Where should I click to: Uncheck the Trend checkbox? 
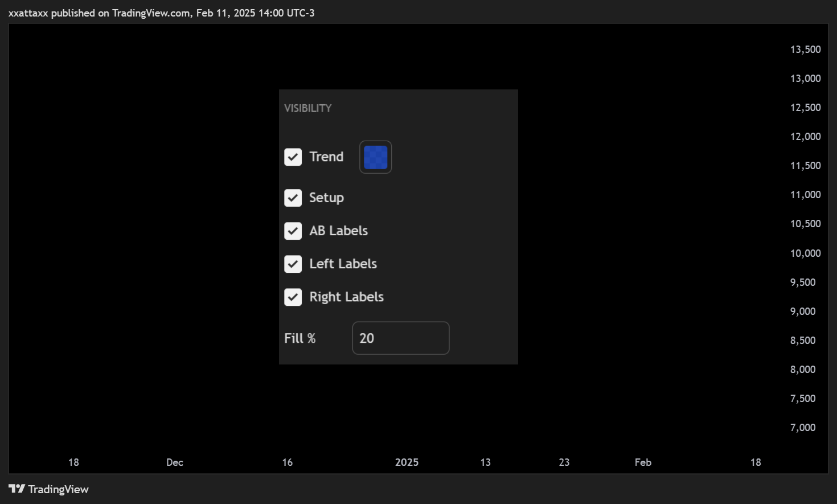tap(293, 157)
